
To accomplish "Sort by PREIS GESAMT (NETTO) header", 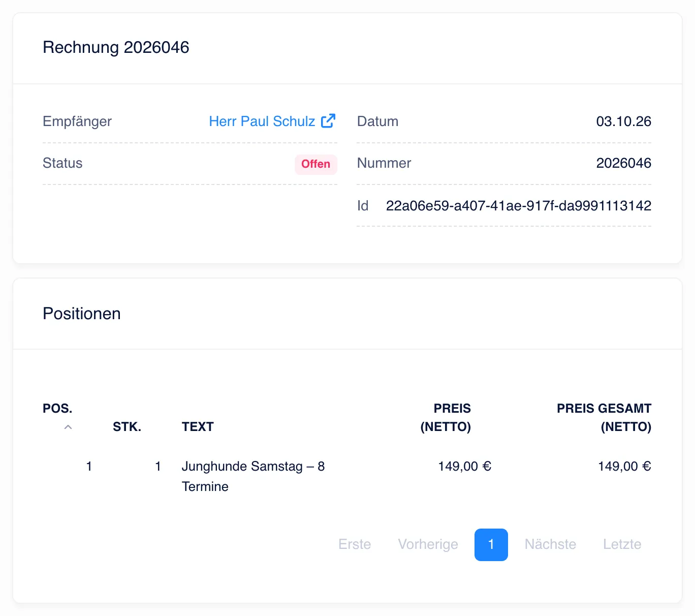I will (x=604, y=418).
